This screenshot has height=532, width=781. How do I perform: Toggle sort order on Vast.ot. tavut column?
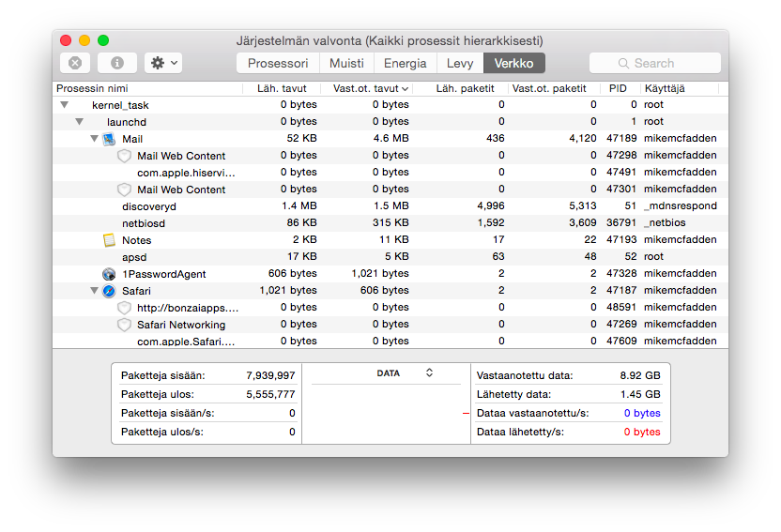(367, 88)
